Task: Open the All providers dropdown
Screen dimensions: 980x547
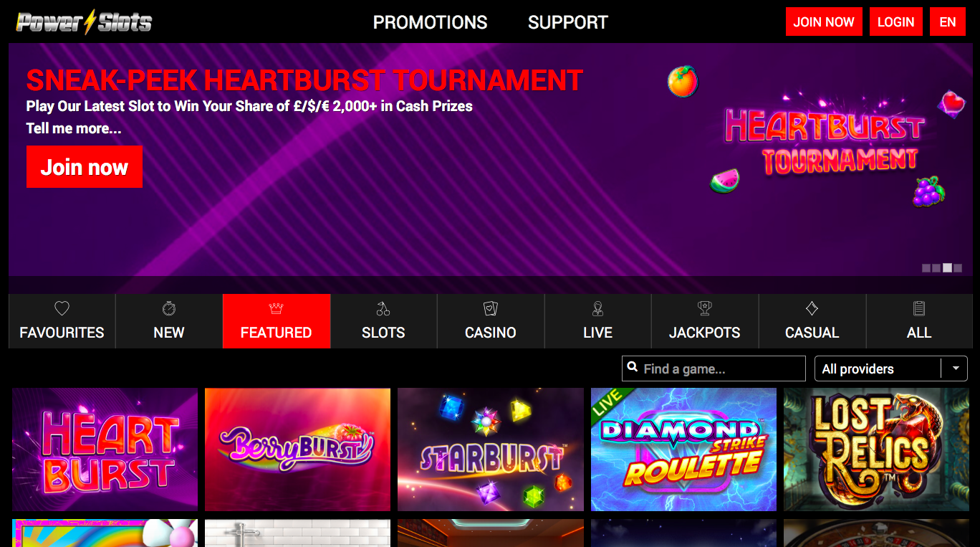Action: [891, 368]
